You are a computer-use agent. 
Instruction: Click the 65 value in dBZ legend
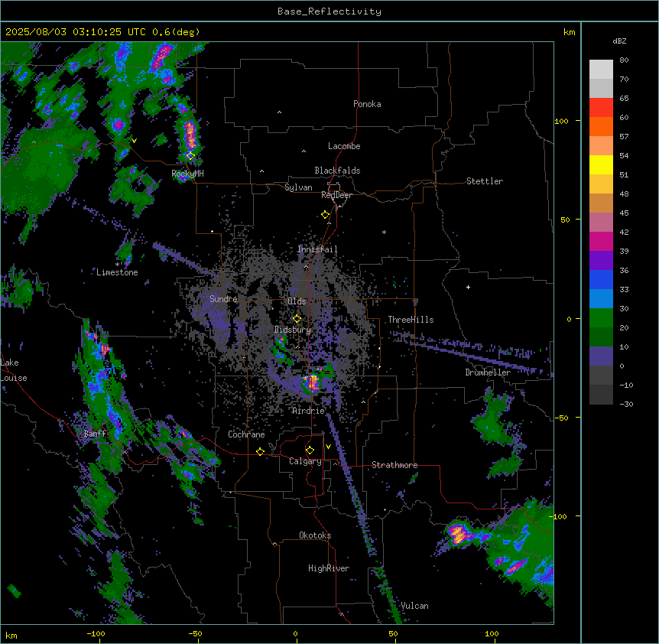click(x=624, y=99)
